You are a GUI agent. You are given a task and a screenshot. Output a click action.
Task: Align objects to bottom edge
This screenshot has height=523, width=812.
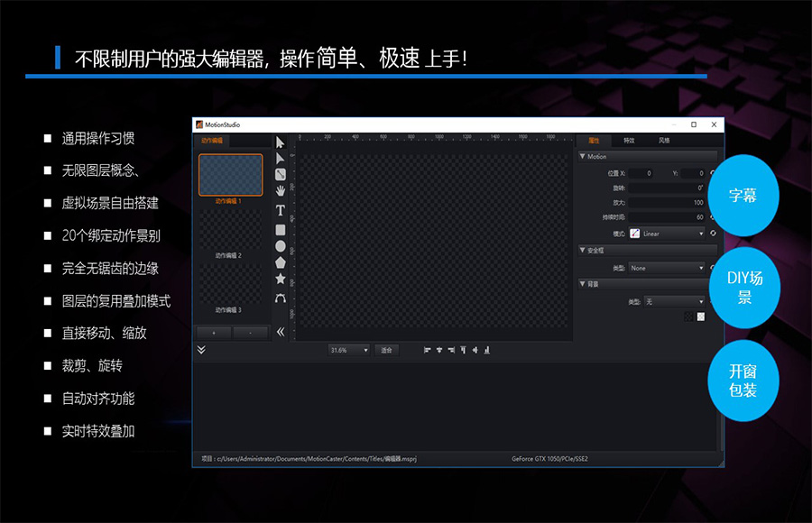(x=487, y=350)
